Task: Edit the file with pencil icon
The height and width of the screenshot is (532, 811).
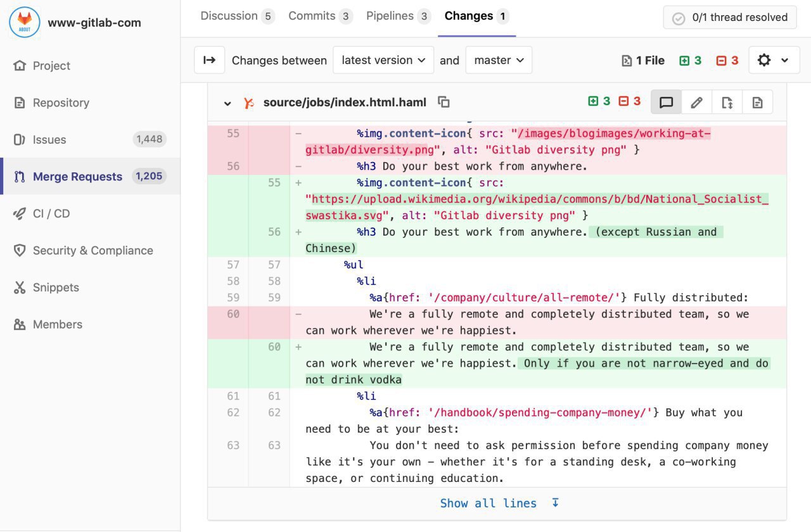Action: (x=696, y=102)
